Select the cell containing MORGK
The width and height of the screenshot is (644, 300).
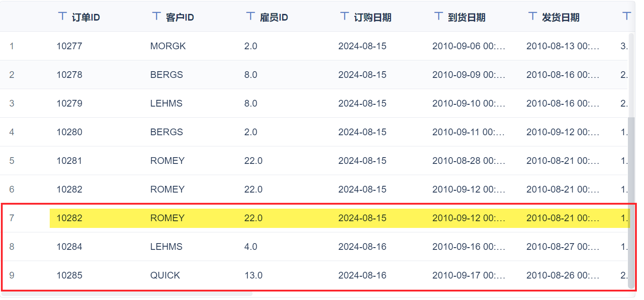[x=168, y=46]
